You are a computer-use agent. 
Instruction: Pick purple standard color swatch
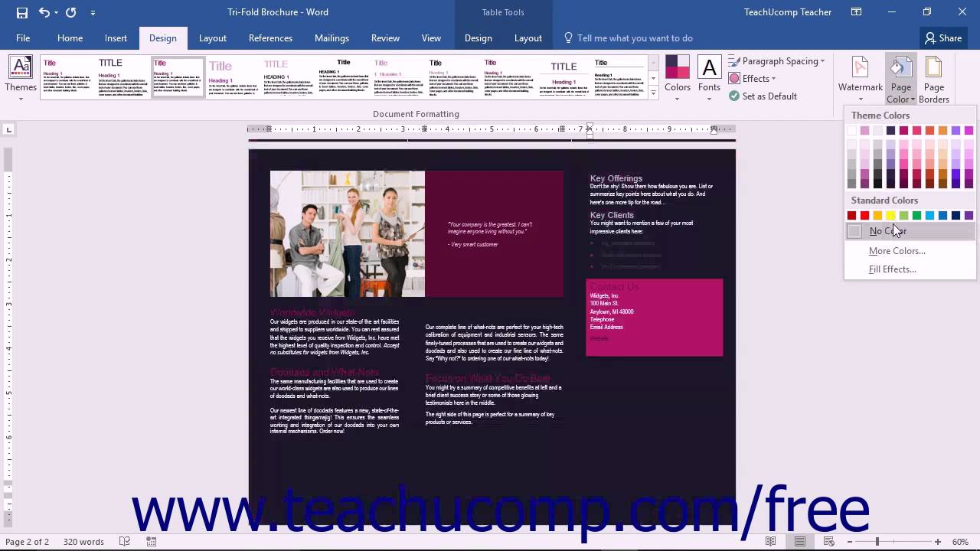tap(969, 215)
